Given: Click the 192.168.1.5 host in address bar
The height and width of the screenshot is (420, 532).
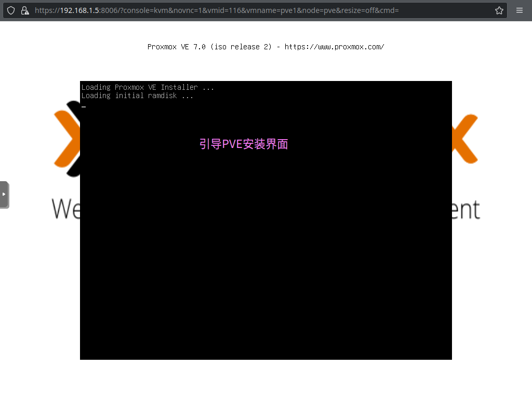Looking at the screenshot, I should 79,10.
